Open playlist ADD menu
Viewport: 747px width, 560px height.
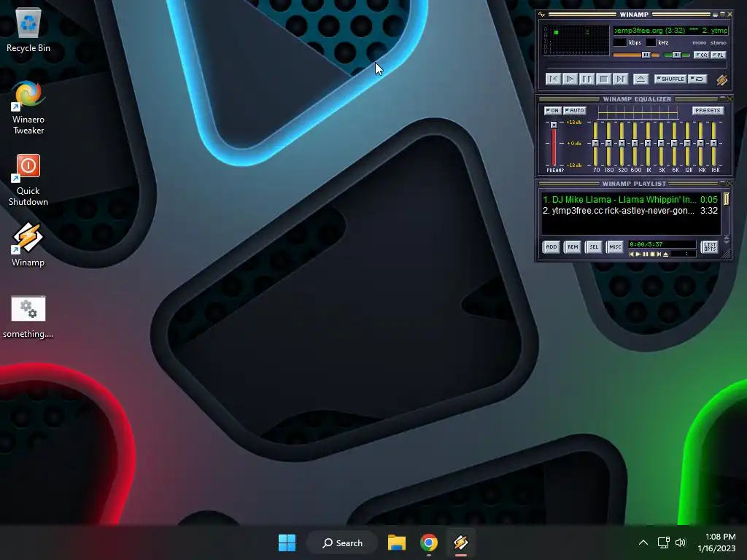(x=551, y=246)
